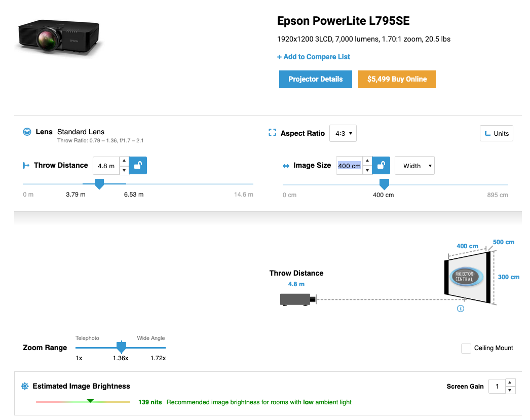Viewport: 530px width, 420px height.
Task: Click the info icon below the screen diagram
Action: tap(461, 309)
